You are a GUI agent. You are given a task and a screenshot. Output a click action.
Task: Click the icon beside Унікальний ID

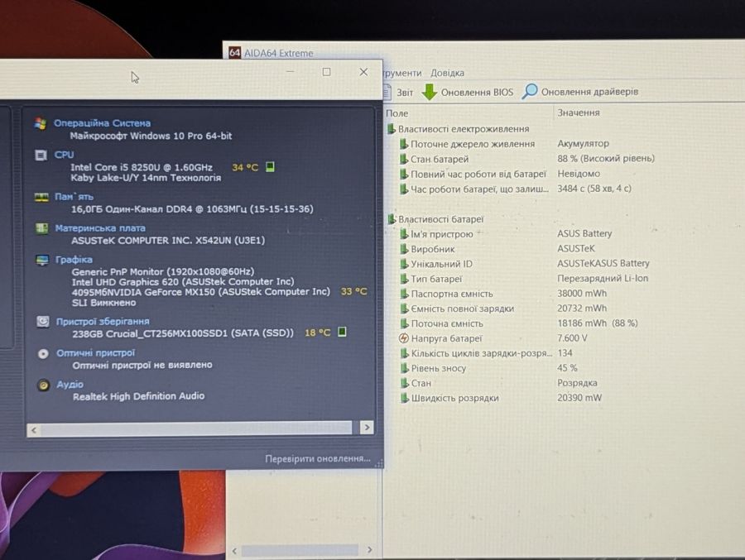click(x=403, y=264)
